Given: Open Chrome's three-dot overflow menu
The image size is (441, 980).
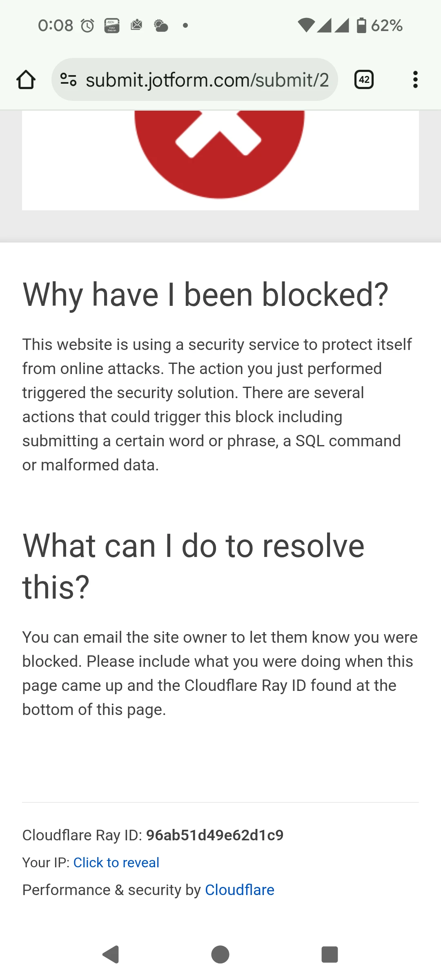Looking at the screenshot, I should pos(415,79).
